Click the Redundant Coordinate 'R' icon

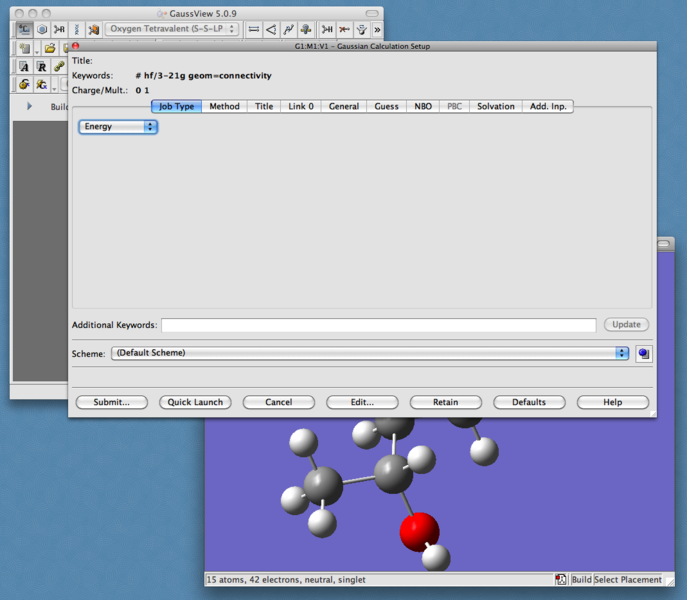click(42, 67)
